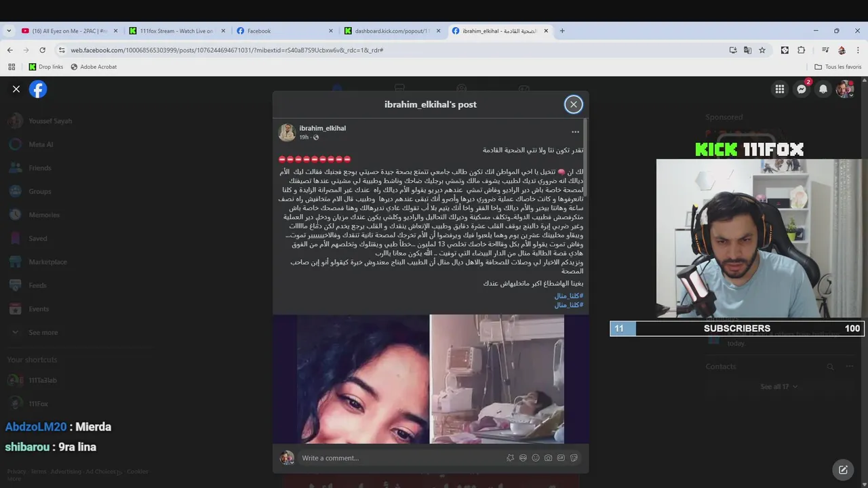This screenshot has width=868, height=488.
Task: Open the 111Fox shortcut
Action: [38, 404]
